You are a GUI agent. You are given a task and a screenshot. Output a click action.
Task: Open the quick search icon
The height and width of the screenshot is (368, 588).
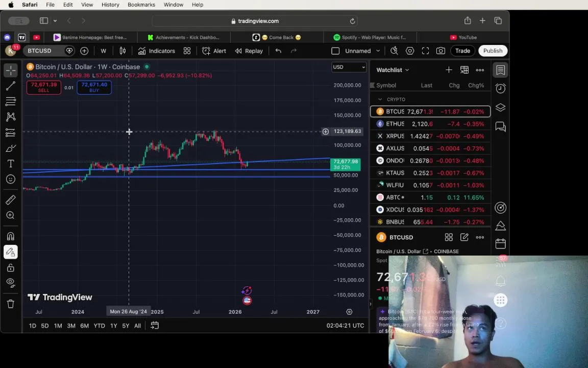pos(394,51)
